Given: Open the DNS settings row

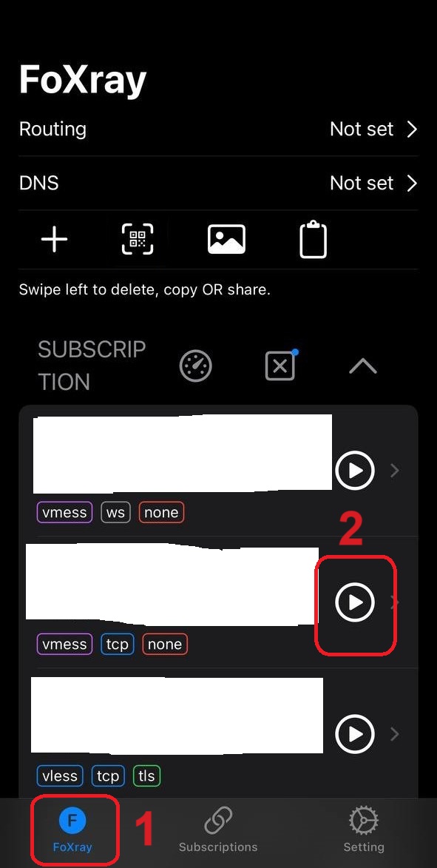Looking at the screenshot, I should (x=219, y=183).
